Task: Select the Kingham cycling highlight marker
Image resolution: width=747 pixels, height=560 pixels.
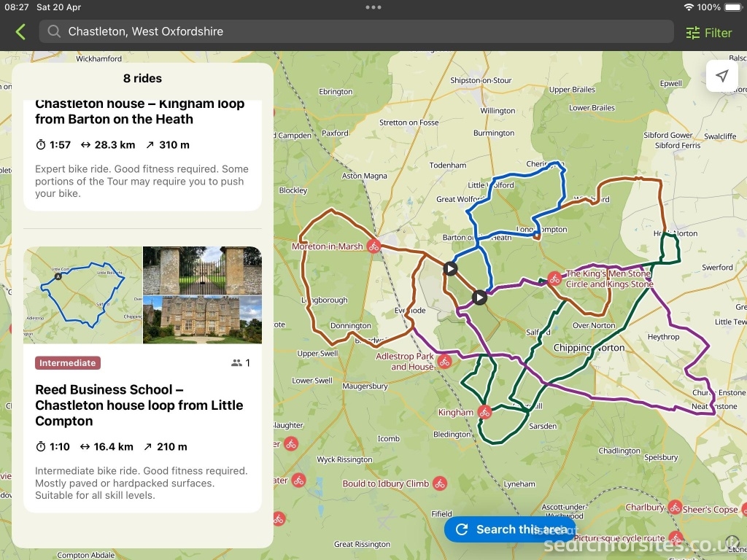Action: click(x=484, y=413)
